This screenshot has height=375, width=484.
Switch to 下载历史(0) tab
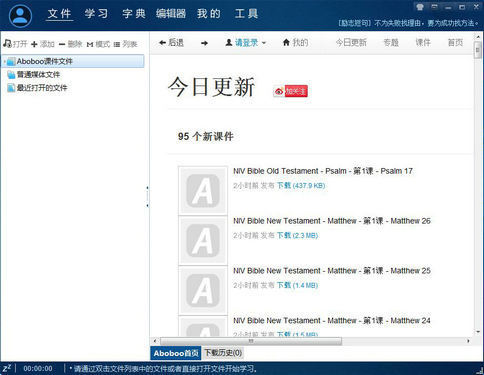point(223,353)
